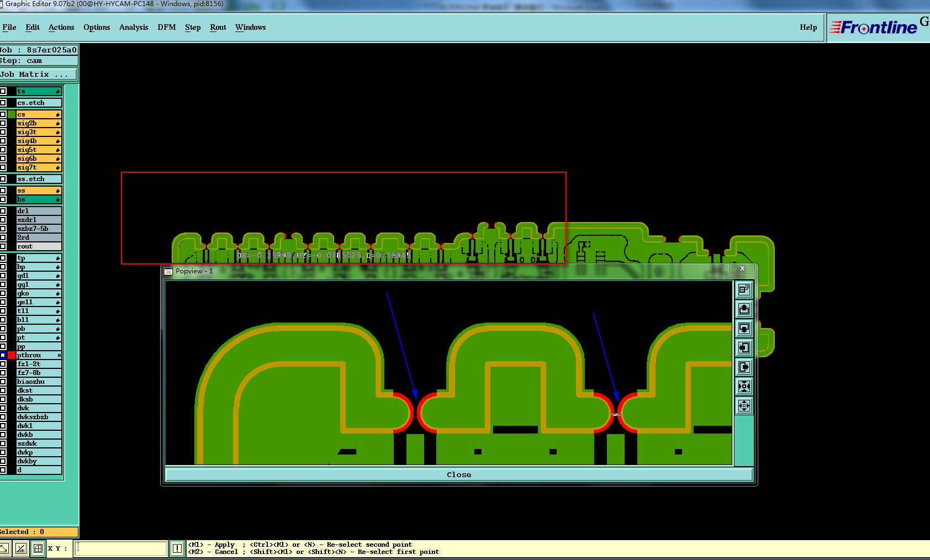Viewport: 930px width, 560px height.
Task: Select the szdrl layer name
Action: click(39, 220)
